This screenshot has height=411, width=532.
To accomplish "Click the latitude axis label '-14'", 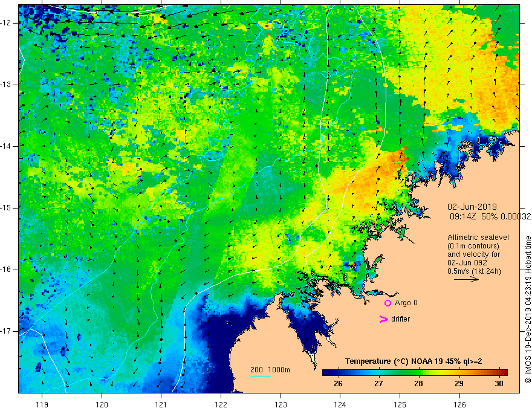I will tap(6, 146).
